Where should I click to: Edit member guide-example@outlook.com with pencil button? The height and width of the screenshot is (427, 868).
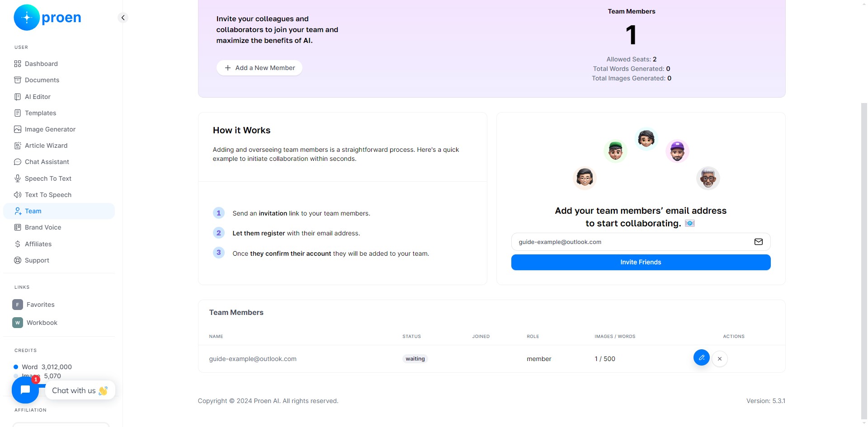(702, 358)
